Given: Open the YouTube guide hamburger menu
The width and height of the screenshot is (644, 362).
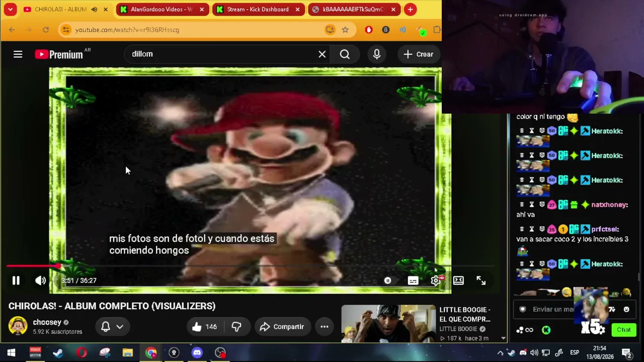Looking at the screenshot, I should pyautogui.click(x=18, y=54).
